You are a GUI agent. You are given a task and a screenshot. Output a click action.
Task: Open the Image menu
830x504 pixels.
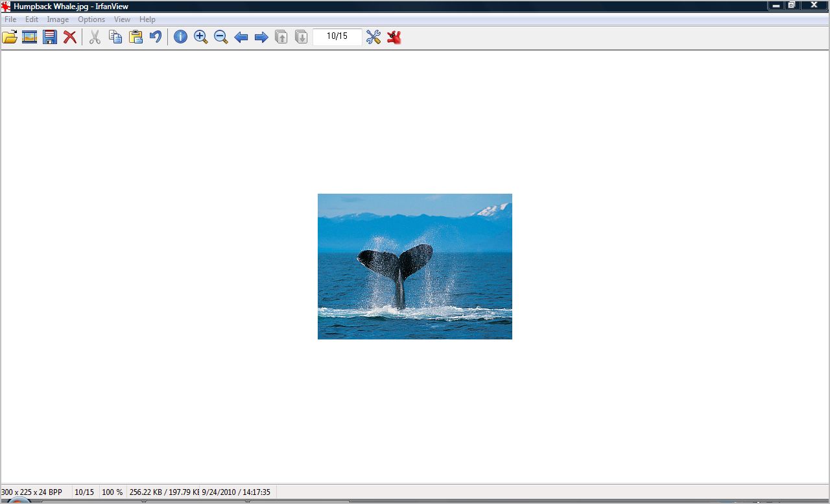(58, 19)
